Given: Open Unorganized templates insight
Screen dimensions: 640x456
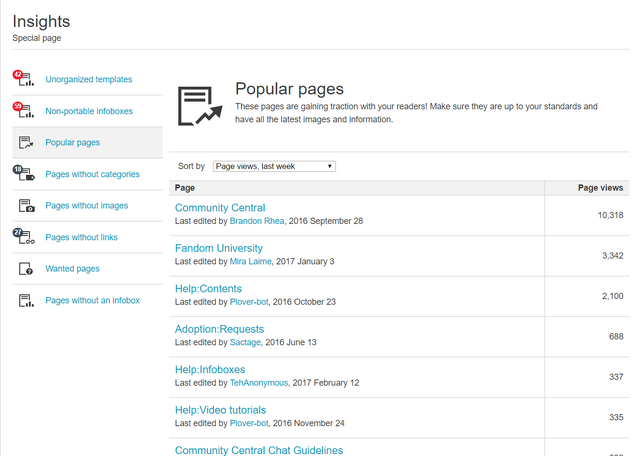Looking at the screenshot, I should click(89, 79).
